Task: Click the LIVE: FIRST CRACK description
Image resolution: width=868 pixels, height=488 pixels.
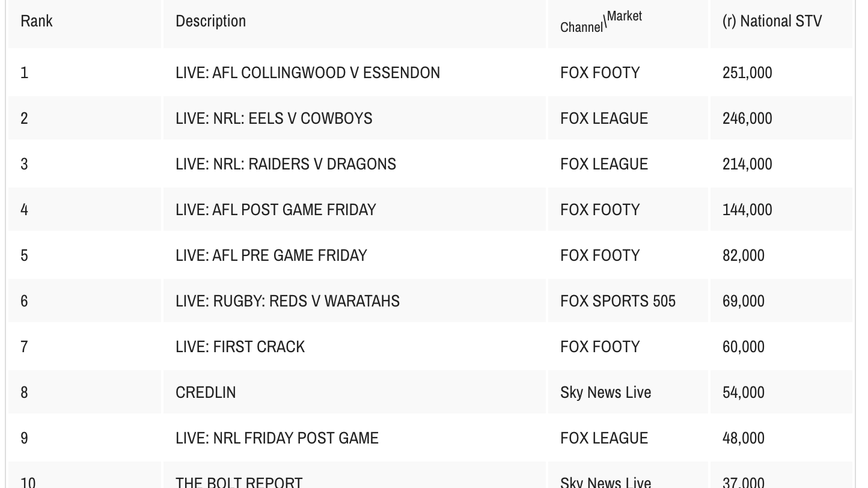Action: click(240, 347)
